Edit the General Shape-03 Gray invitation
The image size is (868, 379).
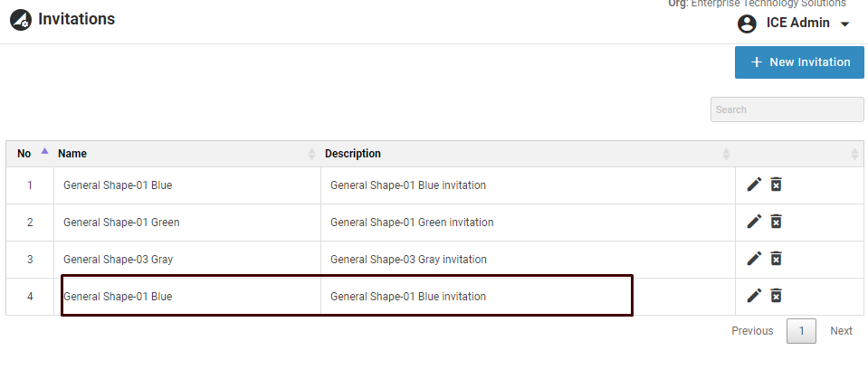[754, 259]
